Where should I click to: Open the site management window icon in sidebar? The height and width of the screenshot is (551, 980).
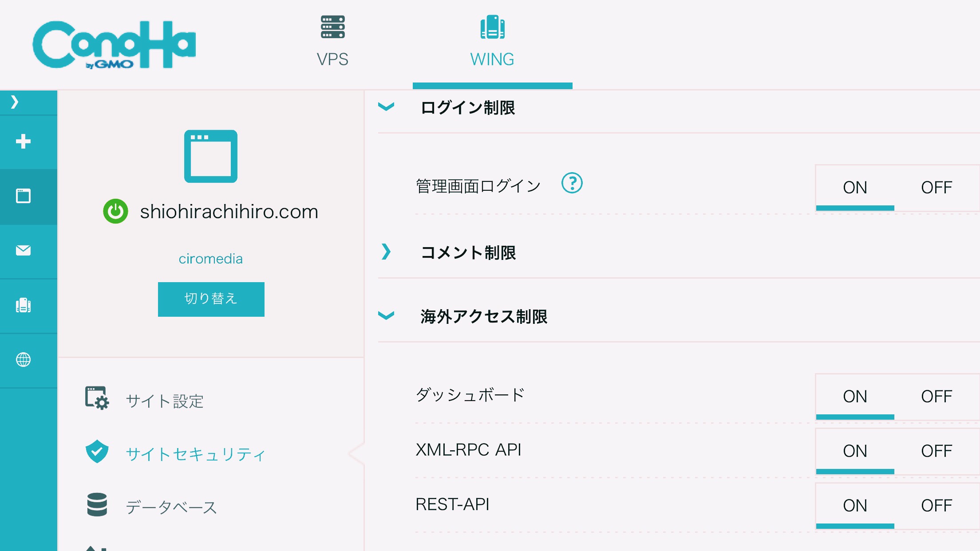click(23, 196)
